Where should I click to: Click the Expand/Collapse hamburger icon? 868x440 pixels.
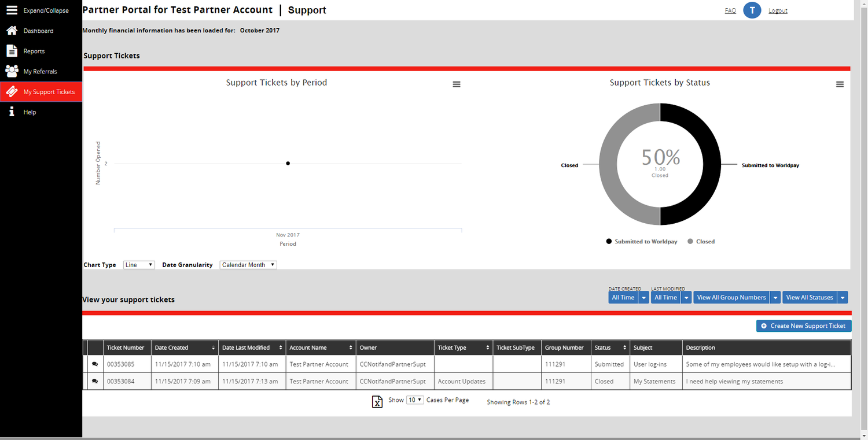click(12, 10)
